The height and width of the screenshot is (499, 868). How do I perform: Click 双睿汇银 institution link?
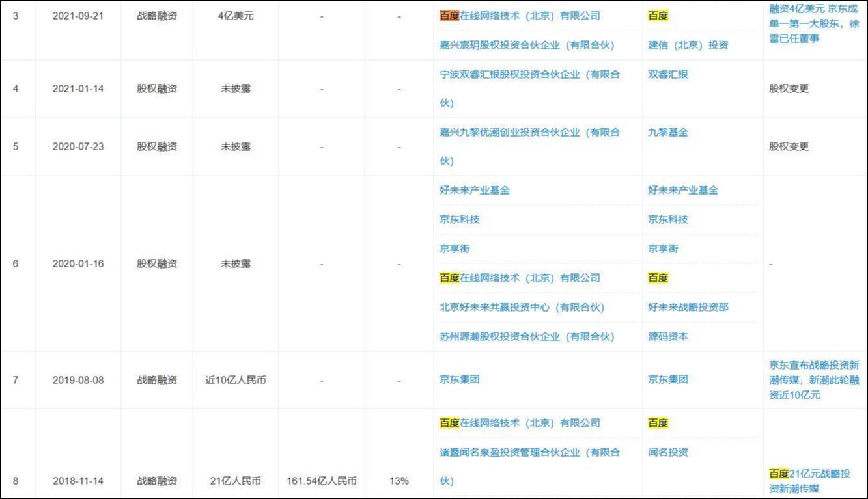(667, 74)
